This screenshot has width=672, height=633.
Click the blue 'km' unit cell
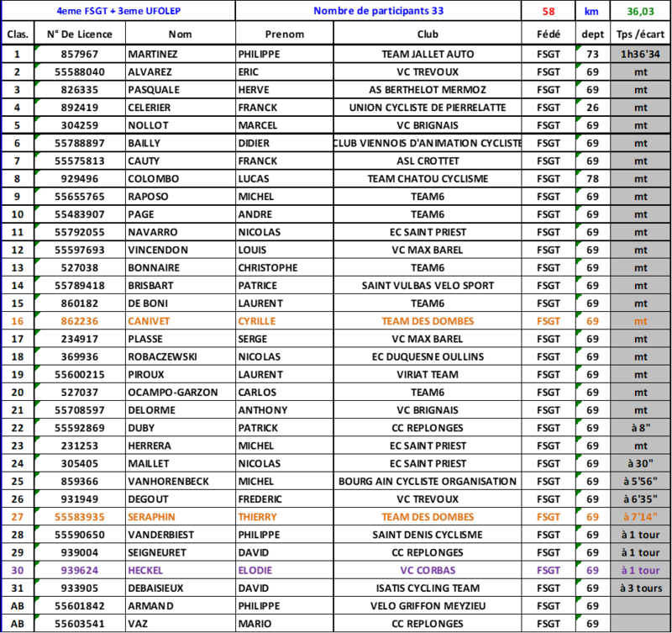[x=593, y=11]
